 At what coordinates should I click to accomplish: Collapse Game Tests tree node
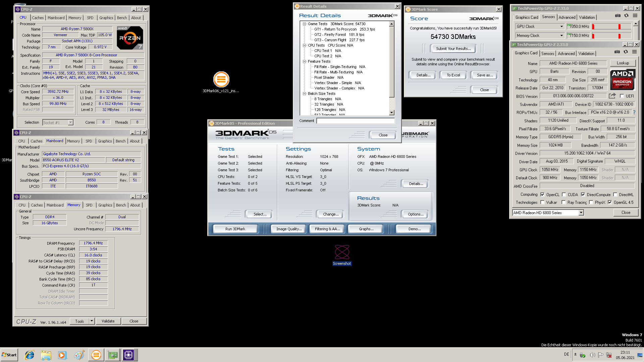305,24
